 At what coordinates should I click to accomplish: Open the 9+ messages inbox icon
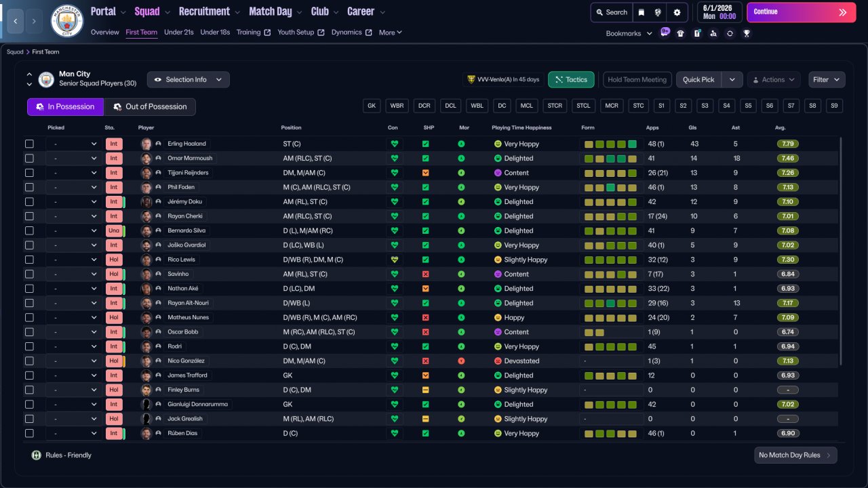(665, 32)
